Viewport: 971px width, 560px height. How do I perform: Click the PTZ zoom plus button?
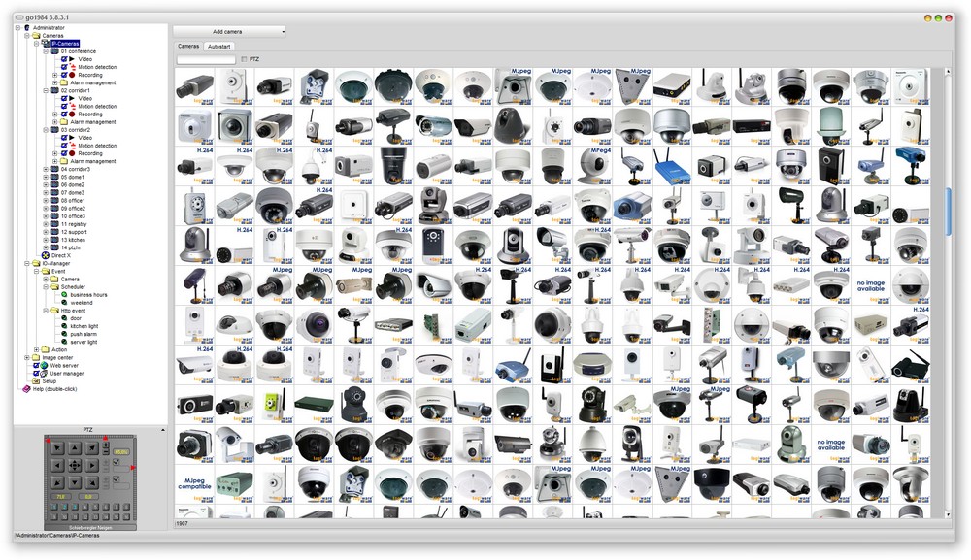[106, 445]
